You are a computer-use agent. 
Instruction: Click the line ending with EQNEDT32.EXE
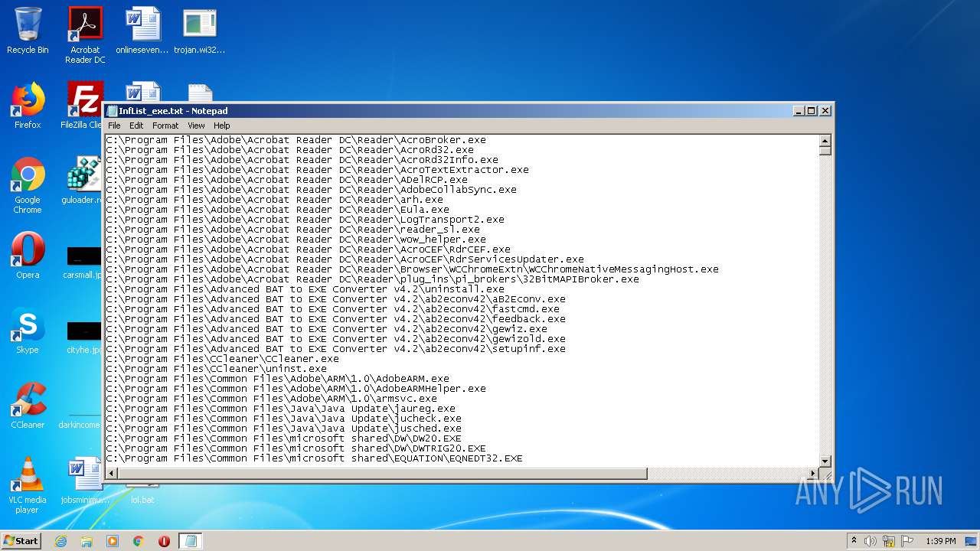point(314,458)
